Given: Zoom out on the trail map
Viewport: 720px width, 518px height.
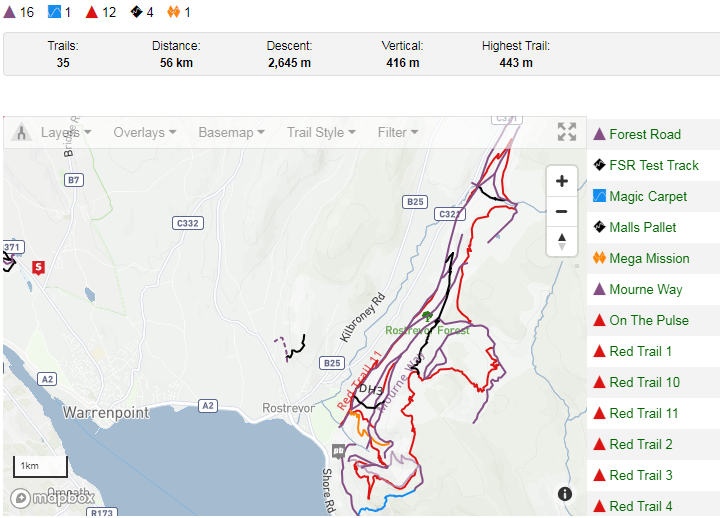Looking at the screenshot, I should click(562, 211).
